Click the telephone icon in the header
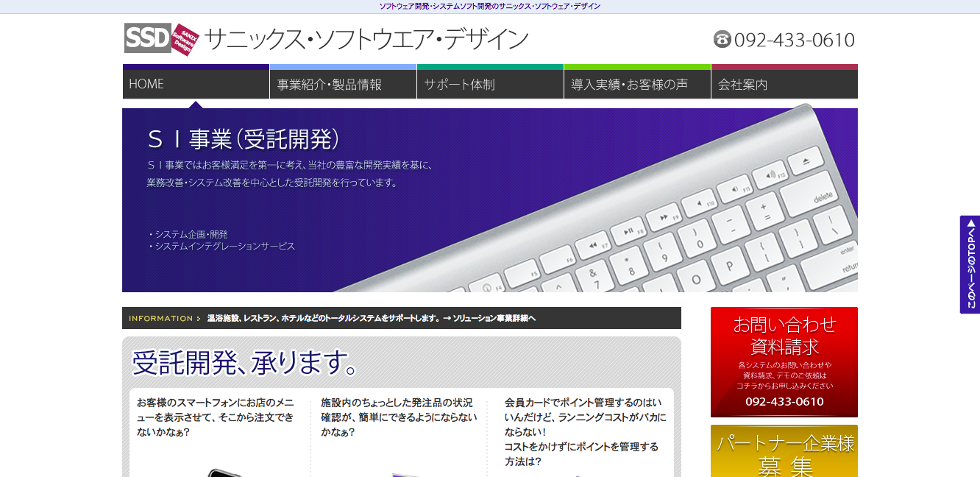 (x=722, y=39)
